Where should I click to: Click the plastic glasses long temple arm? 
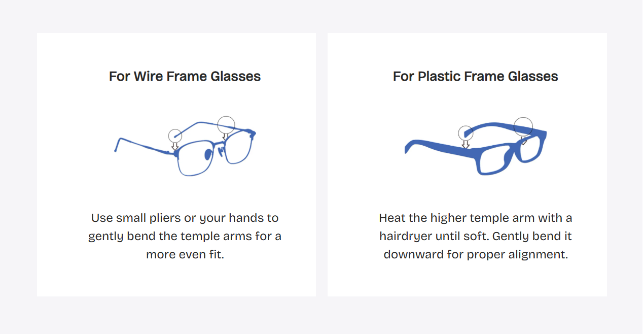pyautogui.click(x=436, y=146)
